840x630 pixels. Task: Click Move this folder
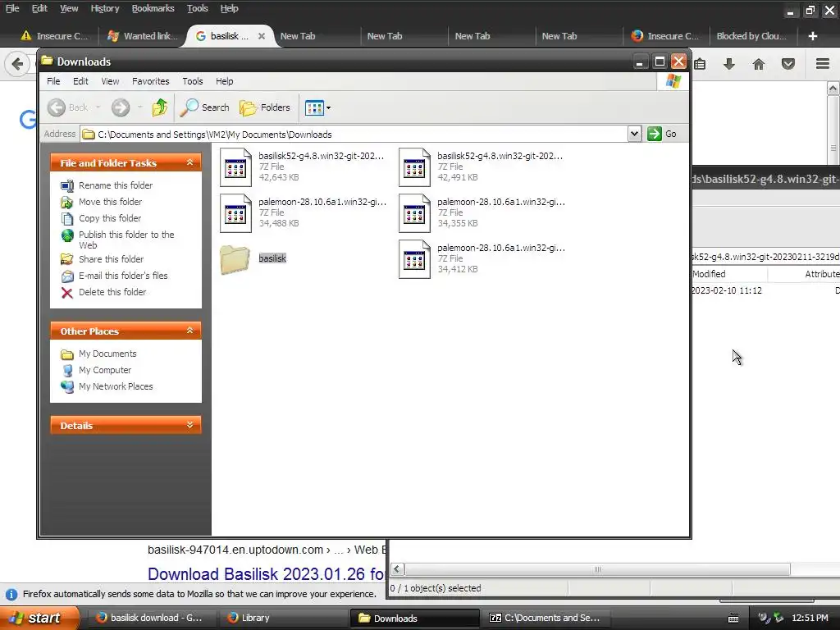(110, 202)
